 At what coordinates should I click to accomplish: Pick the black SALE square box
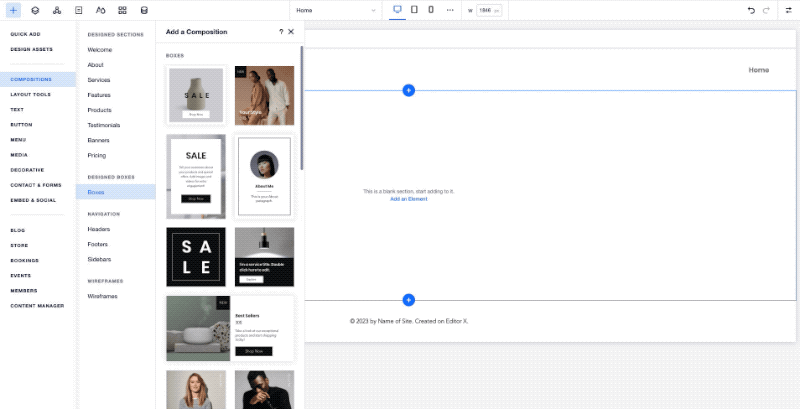(x=196, y=257)
